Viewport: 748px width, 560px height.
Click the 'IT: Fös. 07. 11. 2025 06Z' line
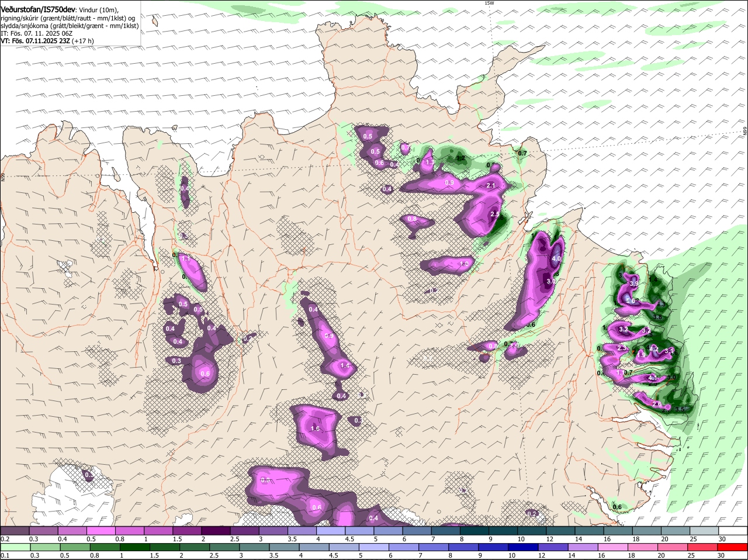[36, 33]
